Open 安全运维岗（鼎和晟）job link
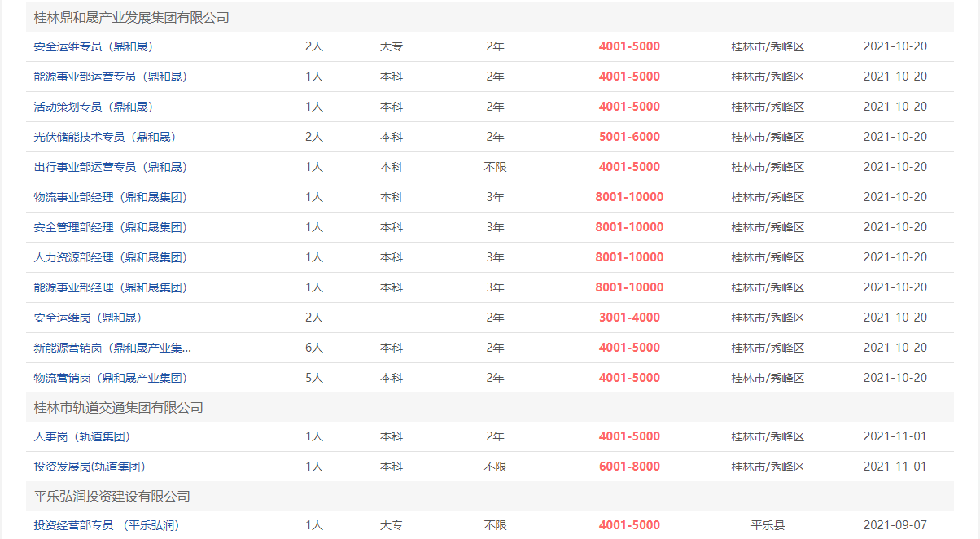Image resolution: width=980 pixels, height=539 pixels. (88, 318)
